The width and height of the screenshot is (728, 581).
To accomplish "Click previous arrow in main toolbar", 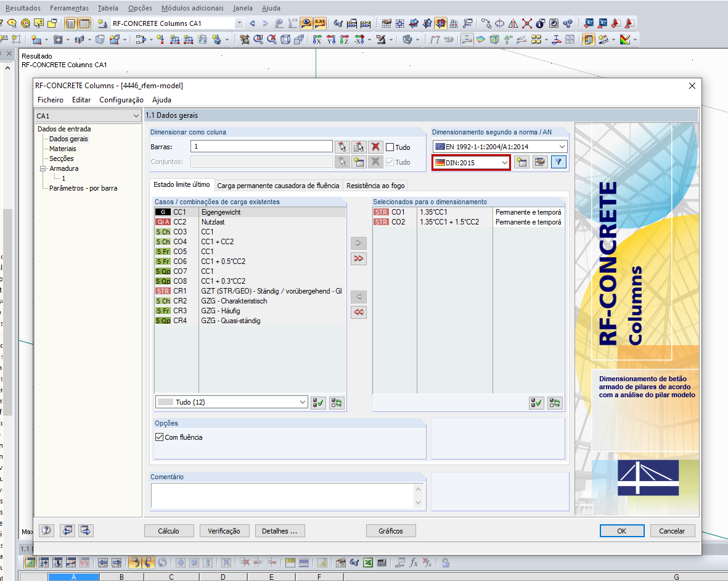I will pyautogui.click(x=253, y=23).
